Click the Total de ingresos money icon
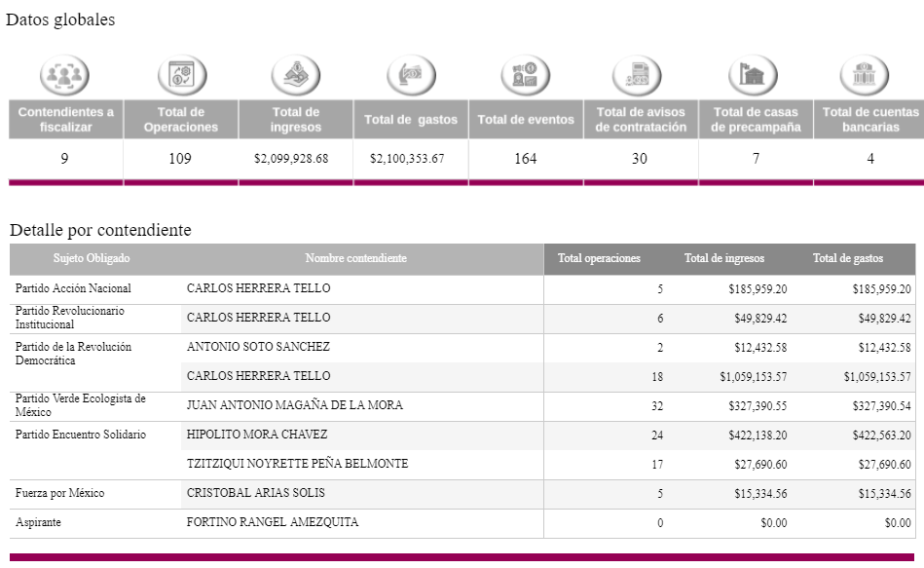The image size is (924, 568). pos(295,76)
